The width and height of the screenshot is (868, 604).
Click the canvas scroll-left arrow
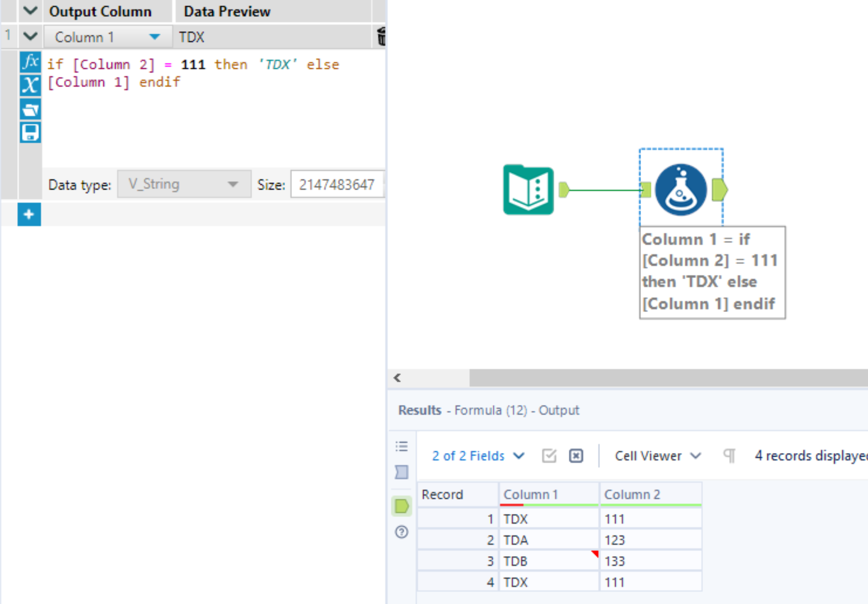pyautogui.click(x=398, y=378)
